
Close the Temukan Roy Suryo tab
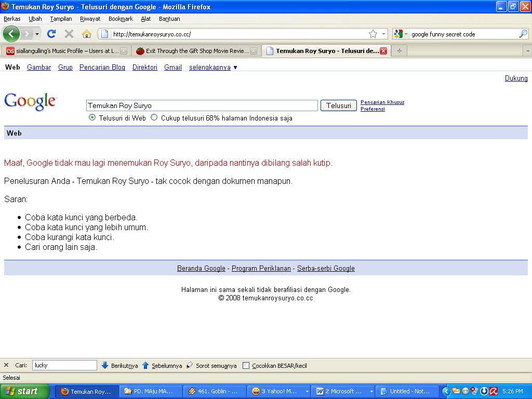[x=383, y=51]
